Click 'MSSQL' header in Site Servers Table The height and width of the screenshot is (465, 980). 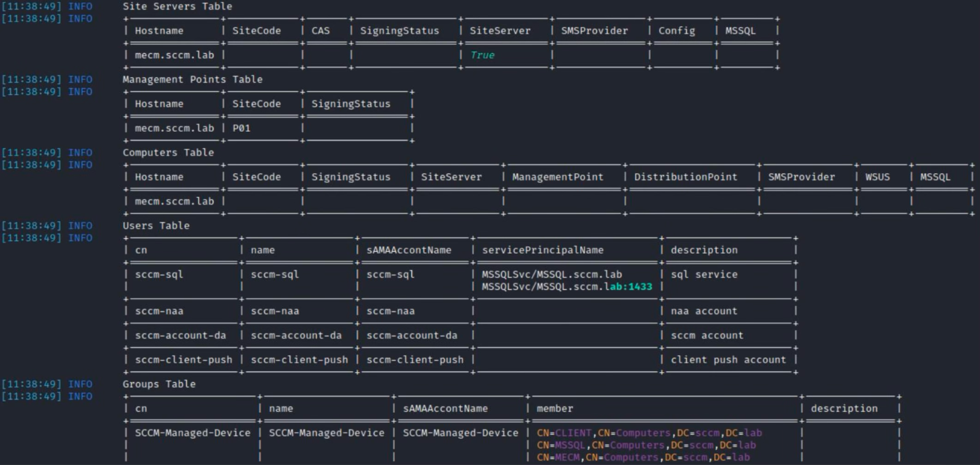tap(740, 31)
